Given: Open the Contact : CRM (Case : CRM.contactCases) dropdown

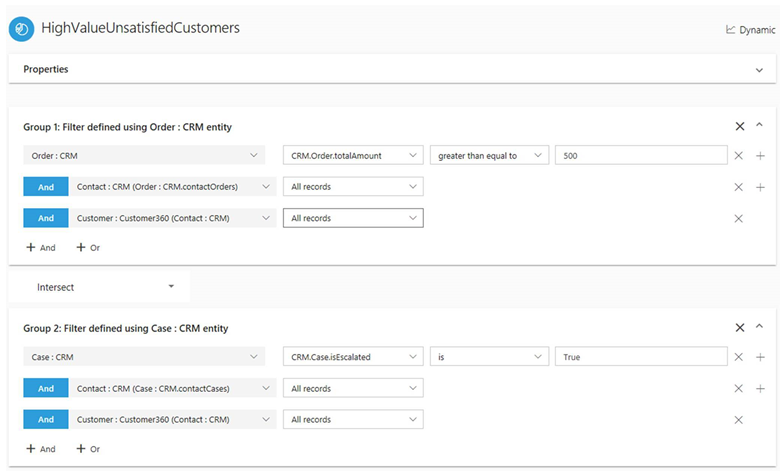Looking at the screenshot, I should coord(173,388).
